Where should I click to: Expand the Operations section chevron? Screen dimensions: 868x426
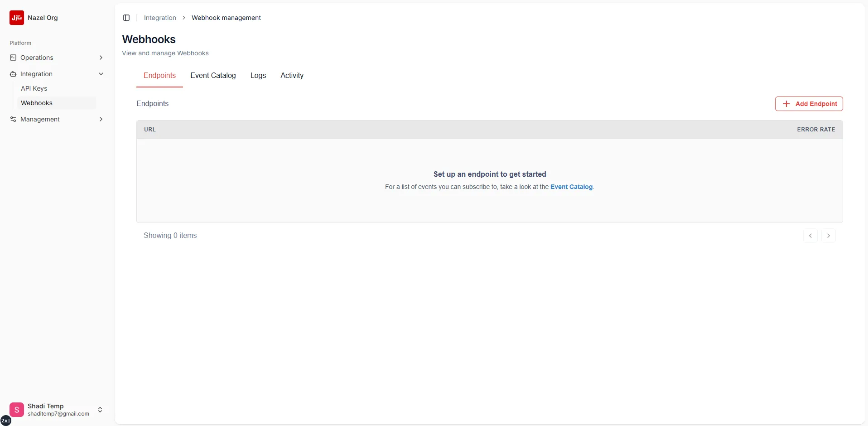(101, 58)
